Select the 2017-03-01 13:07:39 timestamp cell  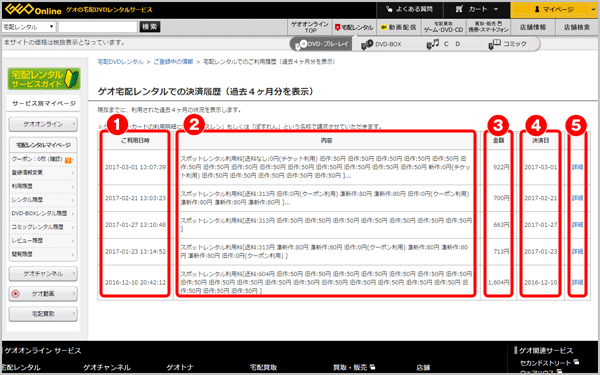point(135,167)
